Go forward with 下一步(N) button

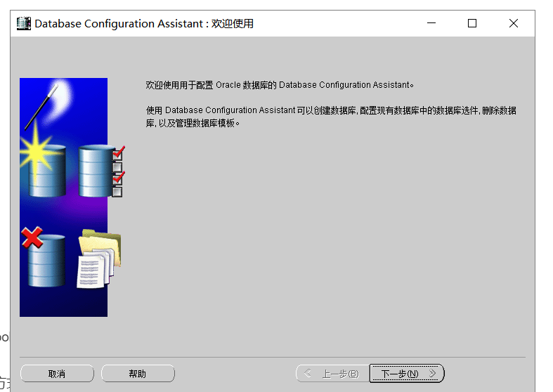407,373
